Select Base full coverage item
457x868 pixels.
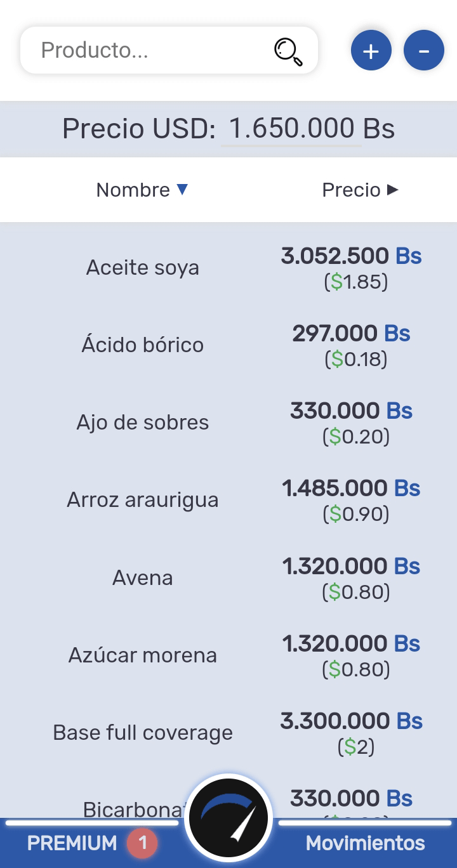[143, 733]
